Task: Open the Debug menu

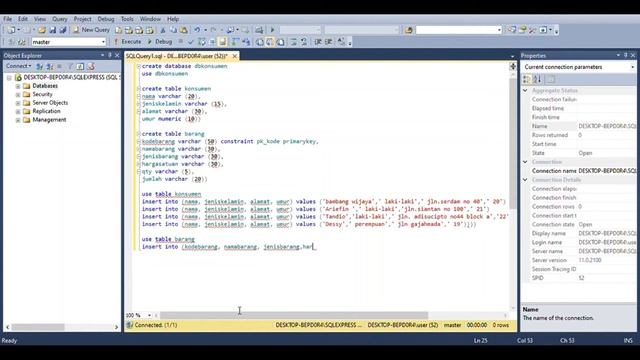Action: coord(106,19)
